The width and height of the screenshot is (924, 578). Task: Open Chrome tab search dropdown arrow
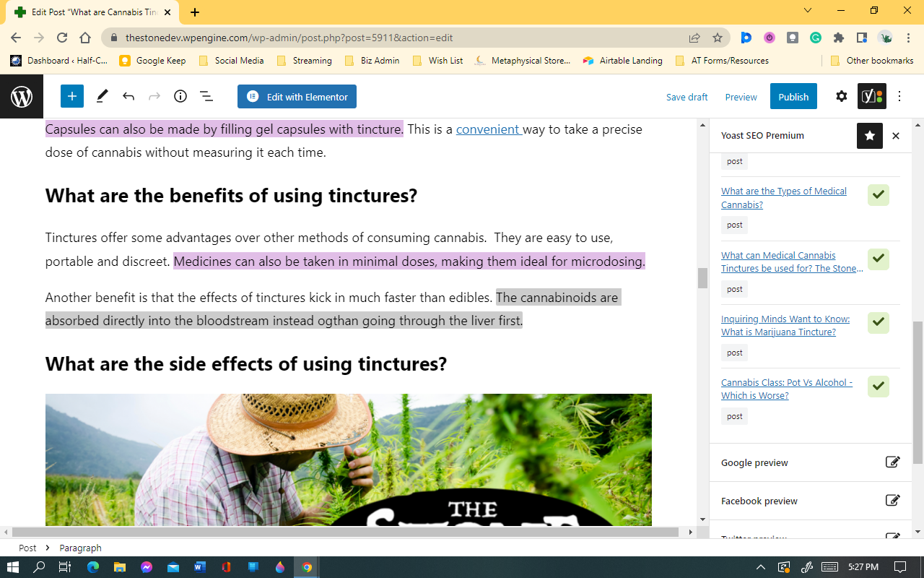(x=808, y=10)
